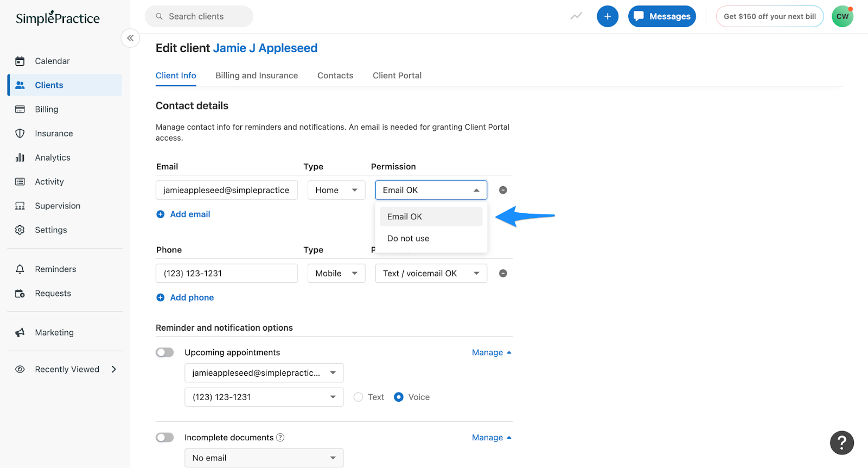Click the Add phone link

[192, 298]
